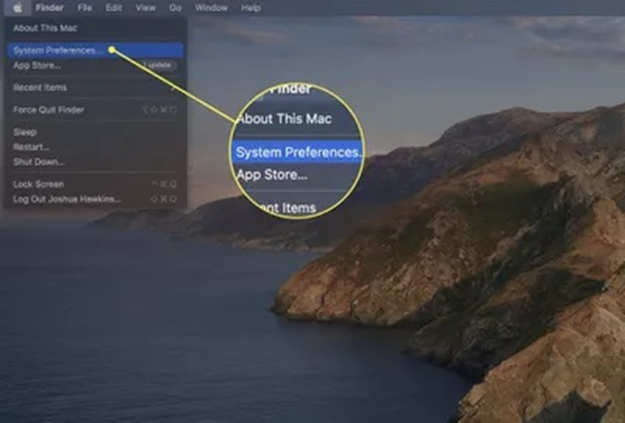625x423 pixels.
Task: Choose Restart from Apple menu
Action: tap(95, 147)
